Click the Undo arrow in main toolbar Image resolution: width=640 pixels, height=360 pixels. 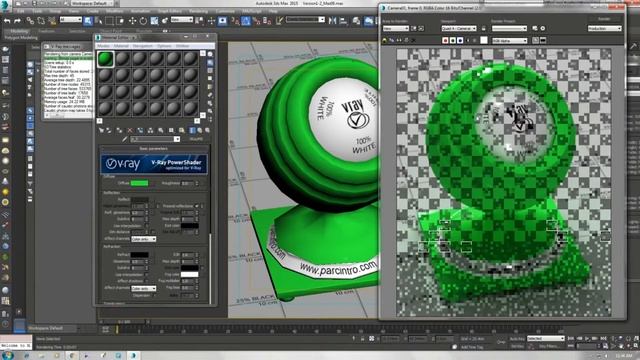point(7,20)
